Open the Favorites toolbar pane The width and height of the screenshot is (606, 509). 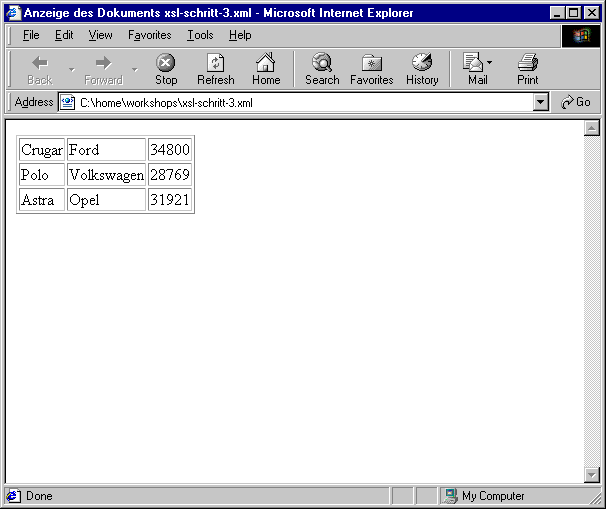[x=371, y=69]
